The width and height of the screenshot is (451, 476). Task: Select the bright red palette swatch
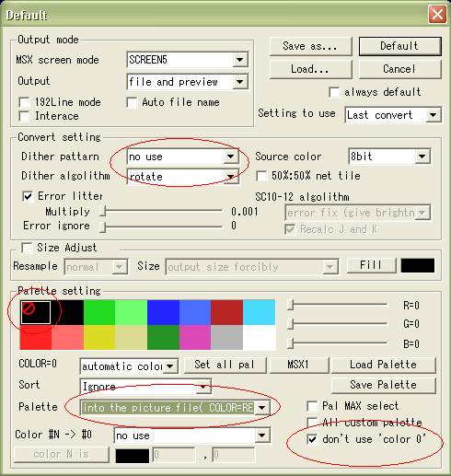click(x=36, y=337)
